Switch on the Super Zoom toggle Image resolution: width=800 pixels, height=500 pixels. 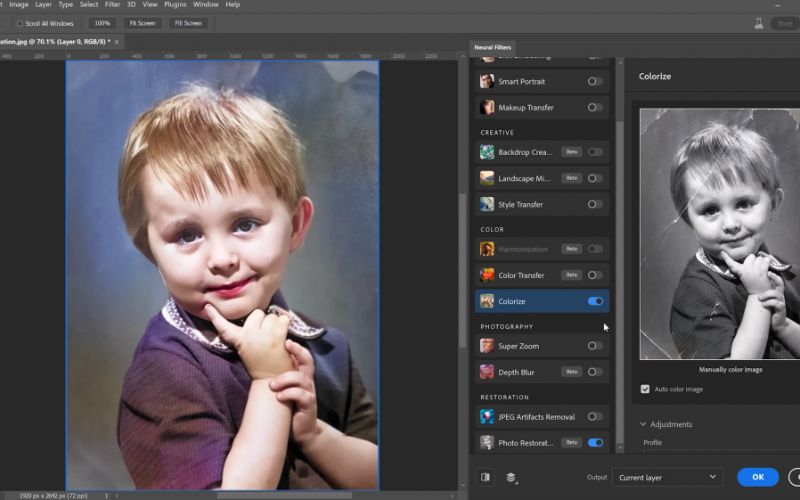(594, 346)
